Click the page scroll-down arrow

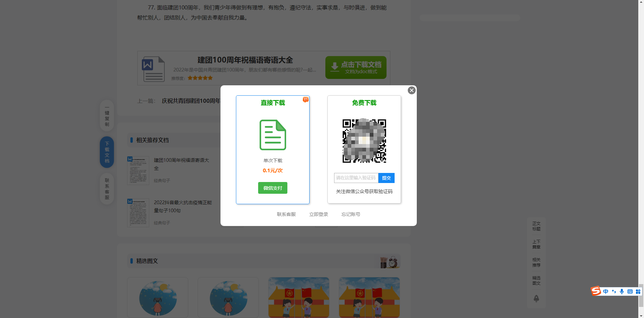[641, 315]
